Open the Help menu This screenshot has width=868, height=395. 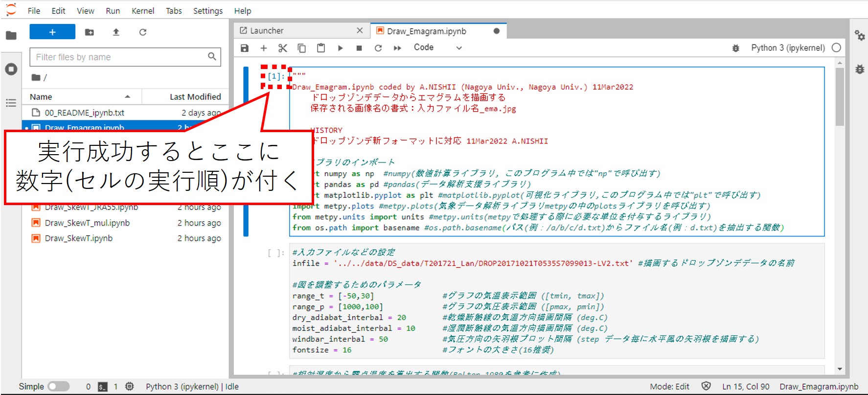pos(243,10)
